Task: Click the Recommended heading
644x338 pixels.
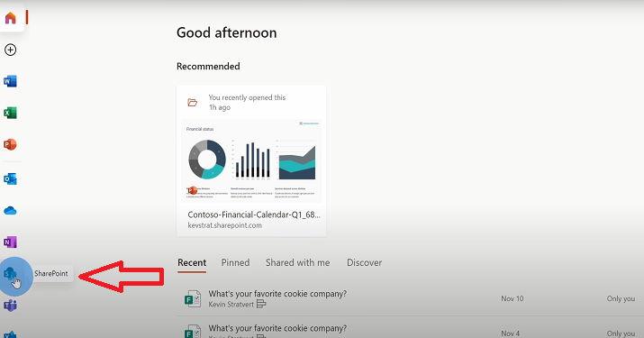Action: pyautogui.click(x=208, y=66)
